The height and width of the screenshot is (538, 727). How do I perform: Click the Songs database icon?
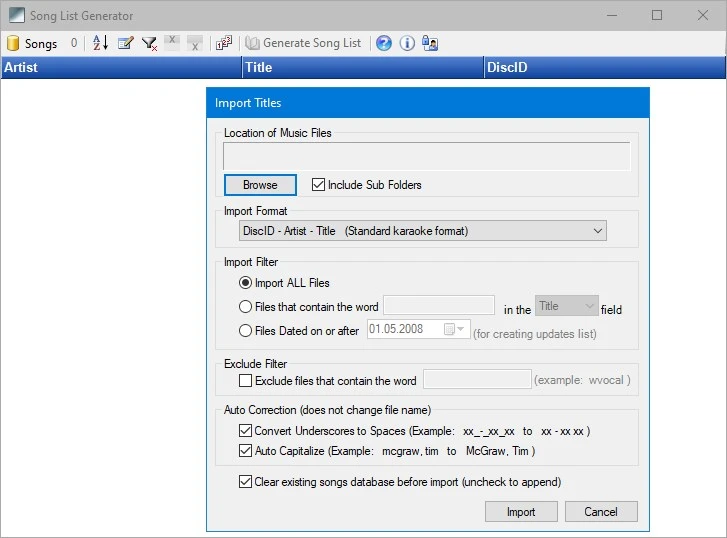tap(14, 43)
